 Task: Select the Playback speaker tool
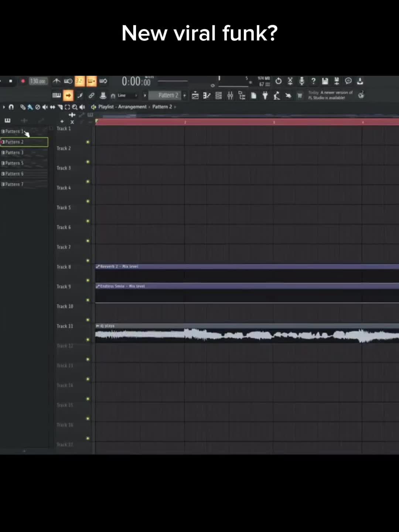click(82, 107)
